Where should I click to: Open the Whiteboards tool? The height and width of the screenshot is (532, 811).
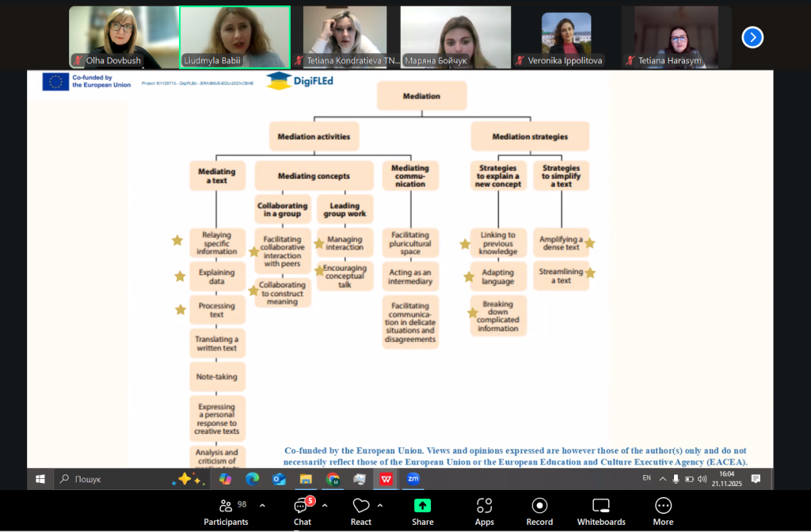coord(601,511)
